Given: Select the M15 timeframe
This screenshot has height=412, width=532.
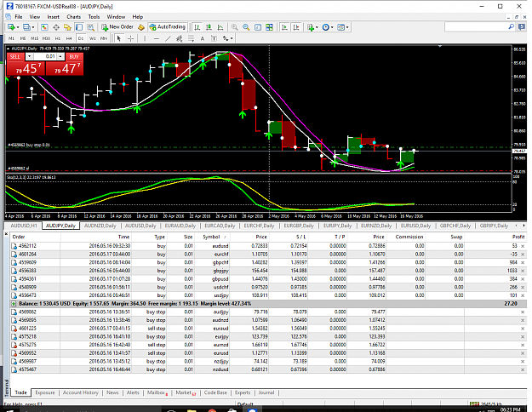Looking at the screenshot, I should [x=34, y=38].
